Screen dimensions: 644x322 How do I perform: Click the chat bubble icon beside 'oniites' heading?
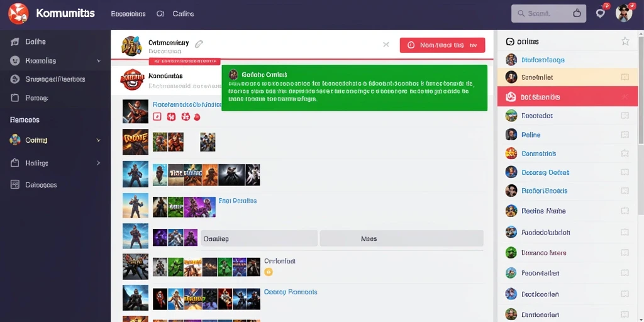(x=510, y=42)
